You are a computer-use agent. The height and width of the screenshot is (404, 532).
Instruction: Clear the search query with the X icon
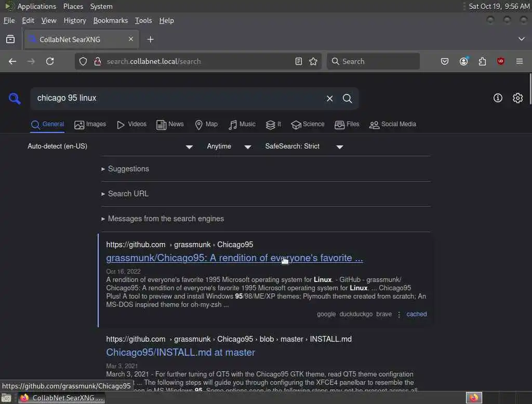[329, 98]
